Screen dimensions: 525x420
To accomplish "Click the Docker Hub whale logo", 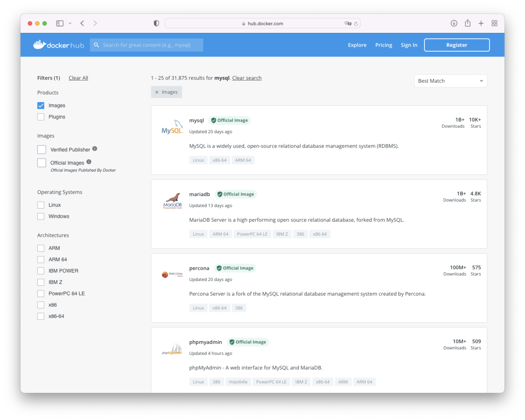I will (x=59, y=45).
